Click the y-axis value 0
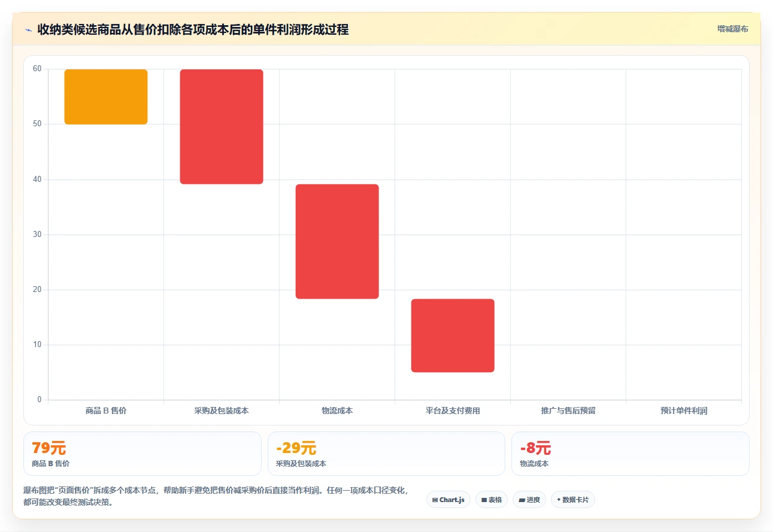The height and width of the screenshot is (532, 773). (40, 400)
